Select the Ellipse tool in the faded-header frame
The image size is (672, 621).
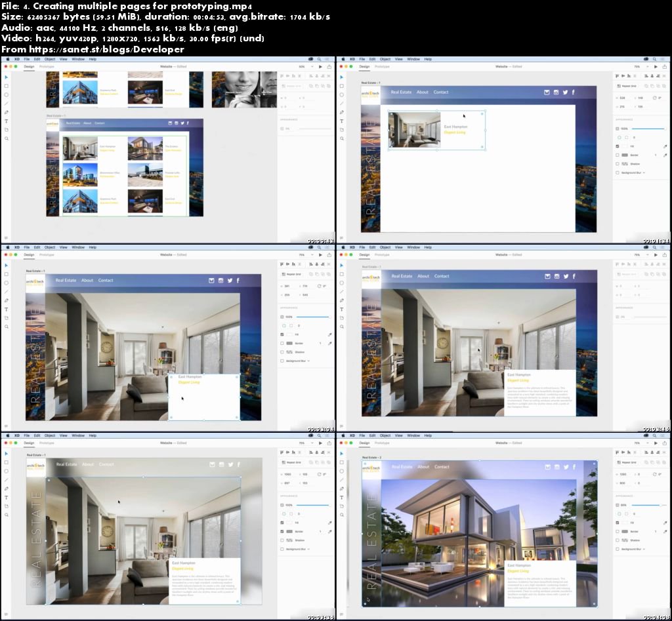click(x=7, y=471)
